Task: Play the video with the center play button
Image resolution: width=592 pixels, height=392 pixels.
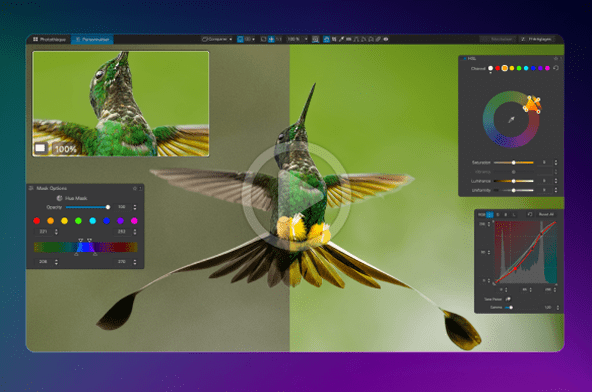Action: [x=295, y=195]
